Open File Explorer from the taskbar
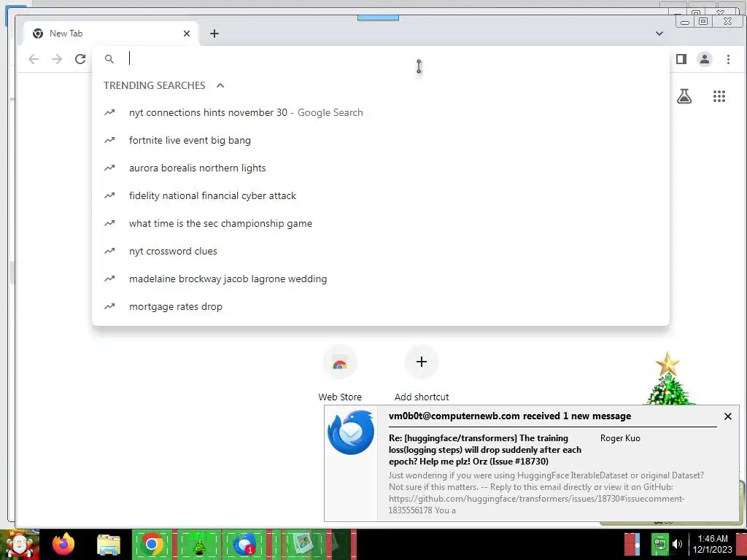Screen dimensions: 747x560 coord(109,545)
